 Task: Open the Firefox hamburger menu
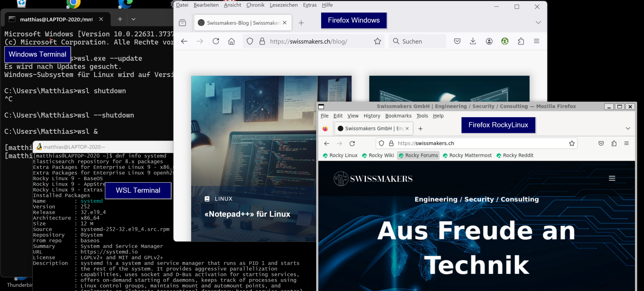click(x=537, y=41)
